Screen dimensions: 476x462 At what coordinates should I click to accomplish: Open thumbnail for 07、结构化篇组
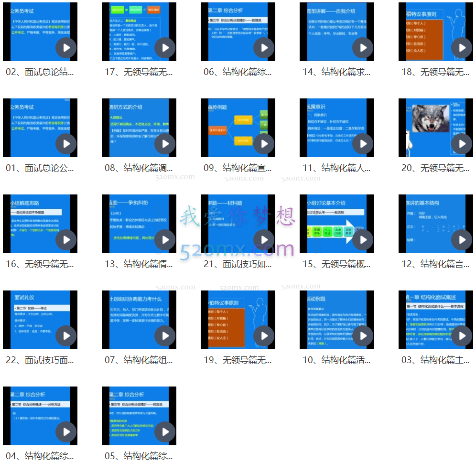coord(139,320)
